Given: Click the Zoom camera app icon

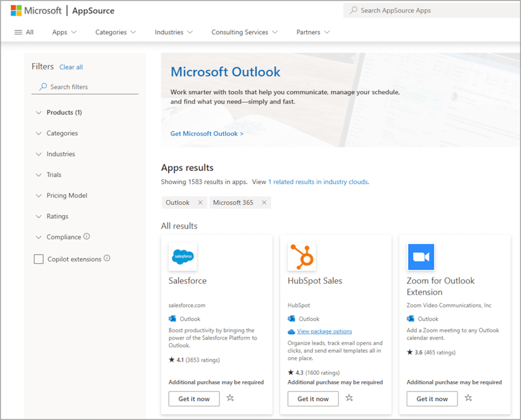Looking at the screenshot, I should (x=421, y=256).
